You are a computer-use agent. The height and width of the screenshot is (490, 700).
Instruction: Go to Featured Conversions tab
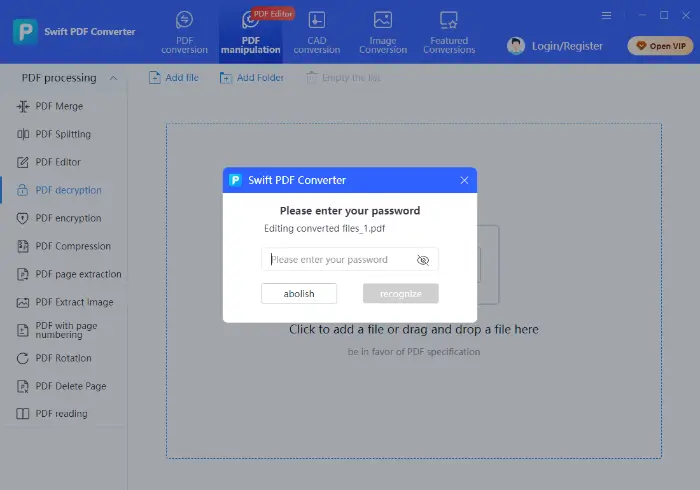pyautogui.click(x=449, y=32)
